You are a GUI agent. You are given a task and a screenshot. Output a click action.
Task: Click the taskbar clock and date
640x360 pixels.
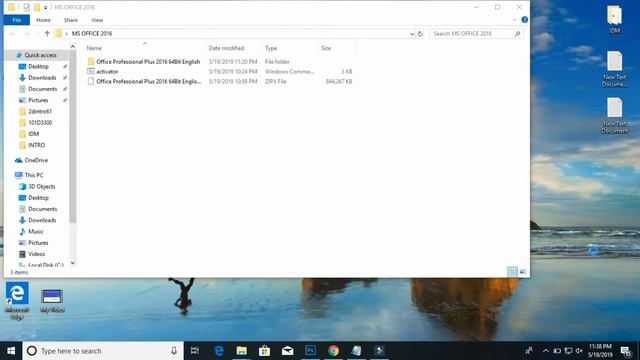(600, 351)
